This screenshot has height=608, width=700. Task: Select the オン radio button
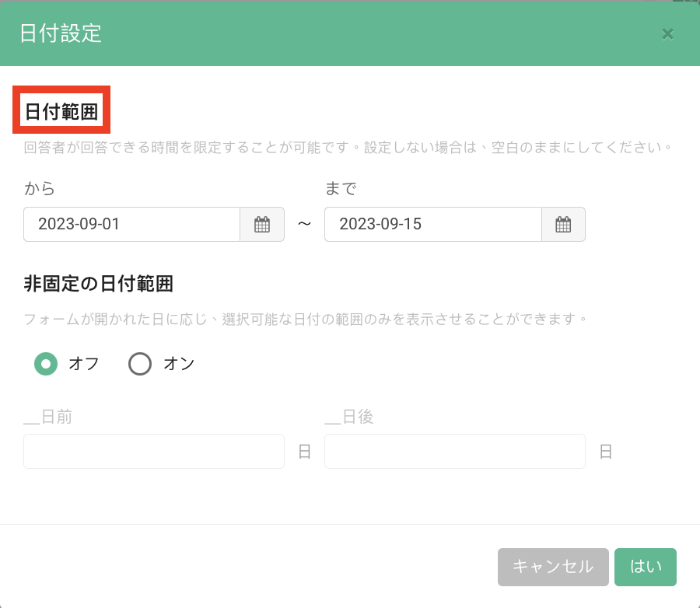click(140, 364)
